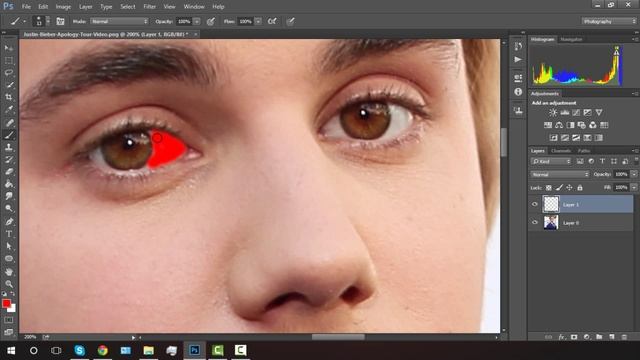Select the Type tool

(9, 234)
